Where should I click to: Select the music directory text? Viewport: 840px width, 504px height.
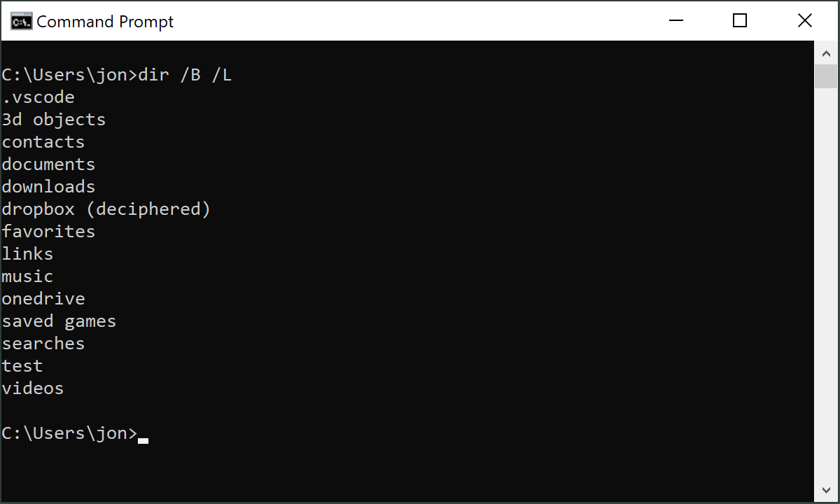tap(27, 276)
